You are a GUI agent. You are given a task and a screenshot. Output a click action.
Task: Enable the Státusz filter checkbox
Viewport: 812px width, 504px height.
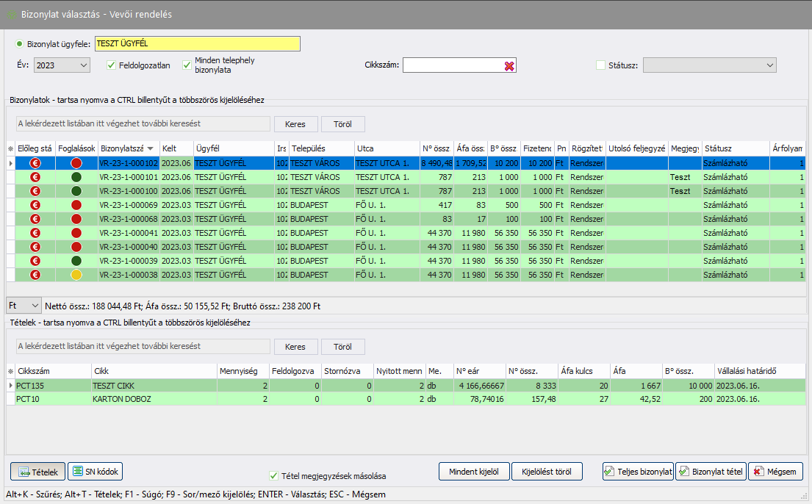point(600,65)
